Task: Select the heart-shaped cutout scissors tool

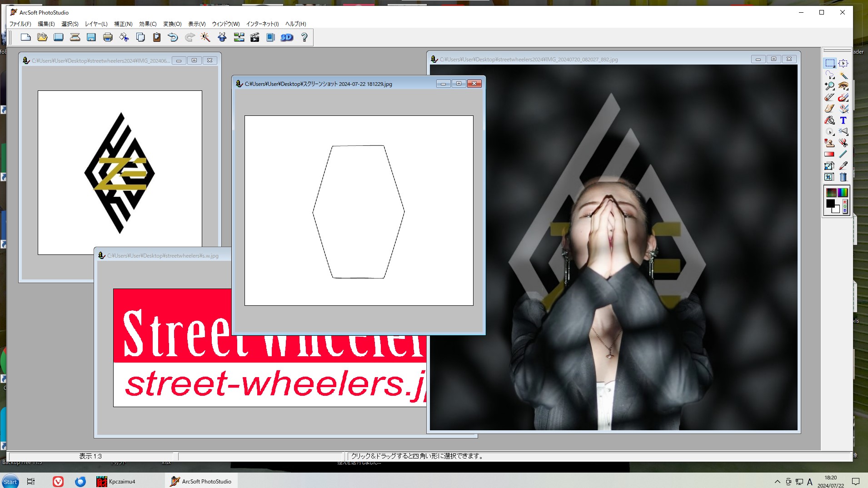Action: pos(843,143)
